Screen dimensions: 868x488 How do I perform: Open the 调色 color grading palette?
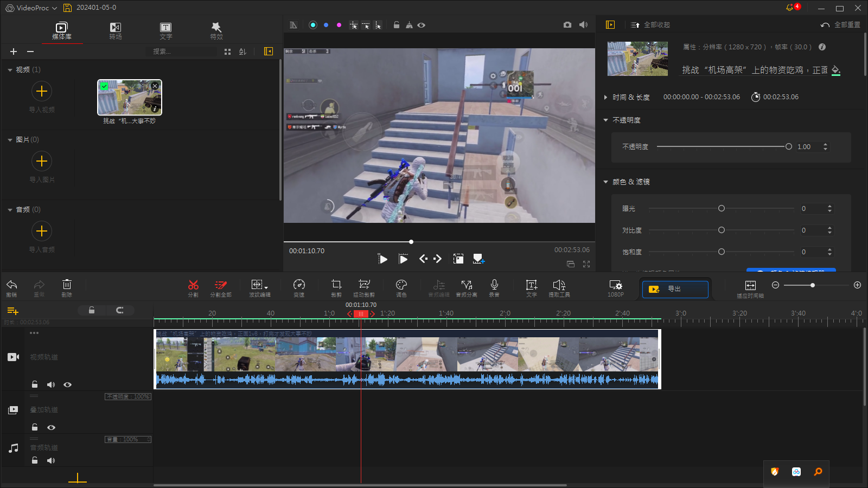point(401,288)
